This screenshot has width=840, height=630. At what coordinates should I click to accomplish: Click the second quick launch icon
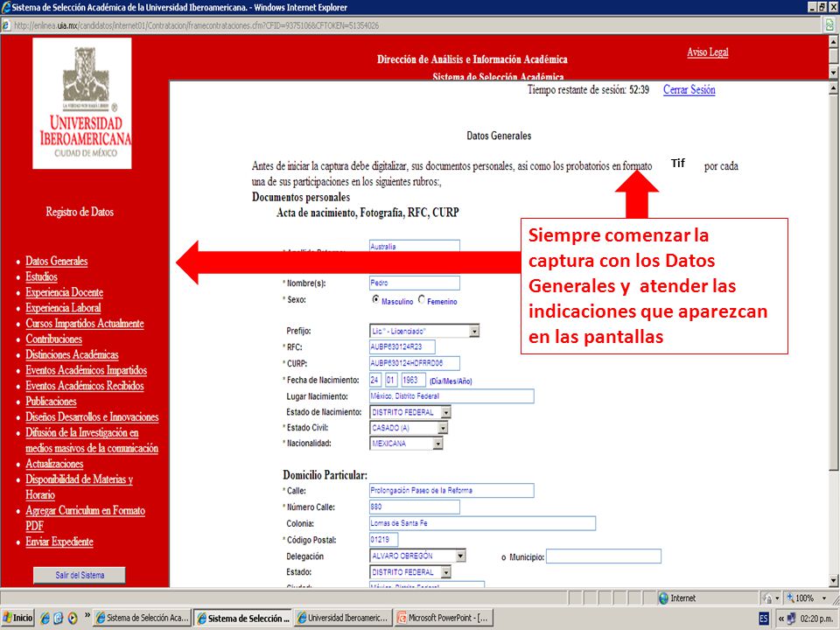click(59, 618)
